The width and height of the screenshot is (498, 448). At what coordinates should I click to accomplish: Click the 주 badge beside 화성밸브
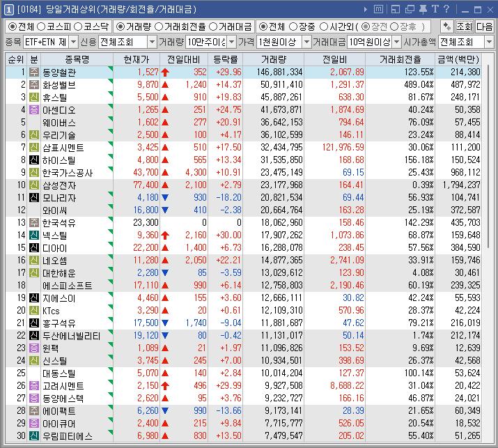click(34, 84)
